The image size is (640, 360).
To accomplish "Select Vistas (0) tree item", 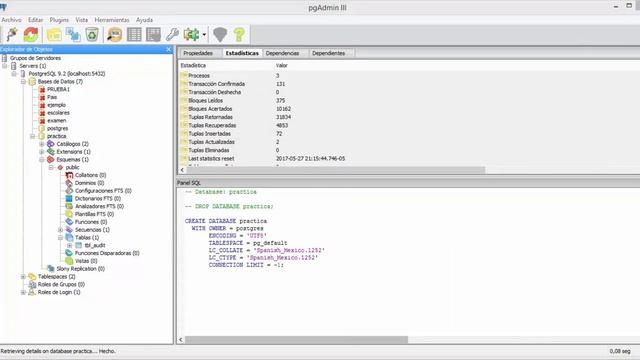I will point(86,261).
